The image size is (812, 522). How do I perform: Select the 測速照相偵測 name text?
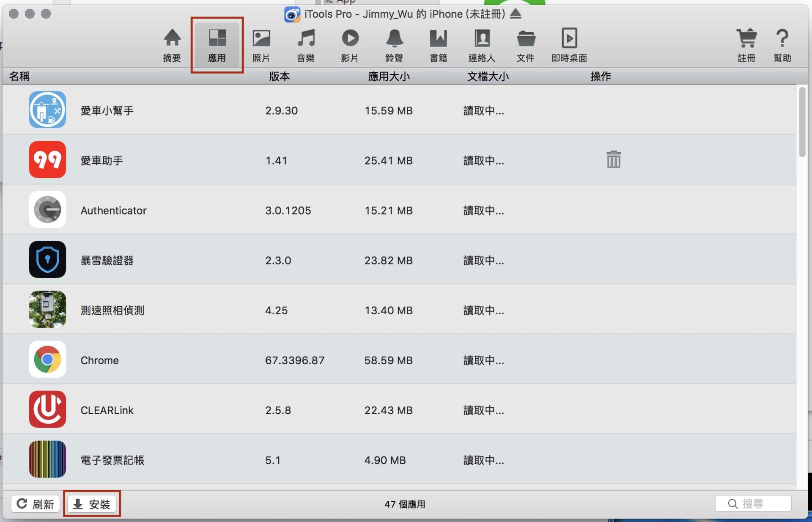point(112,310)
